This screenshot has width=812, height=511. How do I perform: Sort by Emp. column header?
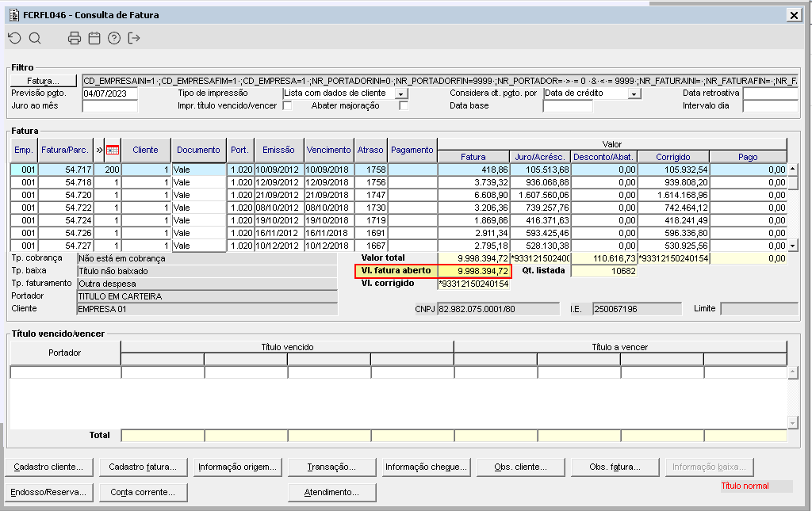point(24,150)
